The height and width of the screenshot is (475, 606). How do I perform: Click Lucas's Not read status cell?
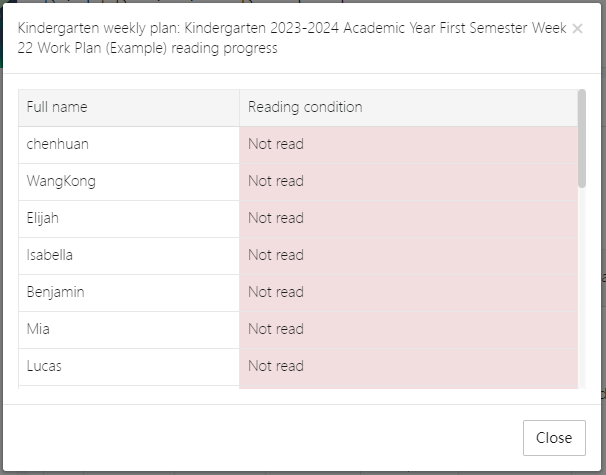pos(408,366)
